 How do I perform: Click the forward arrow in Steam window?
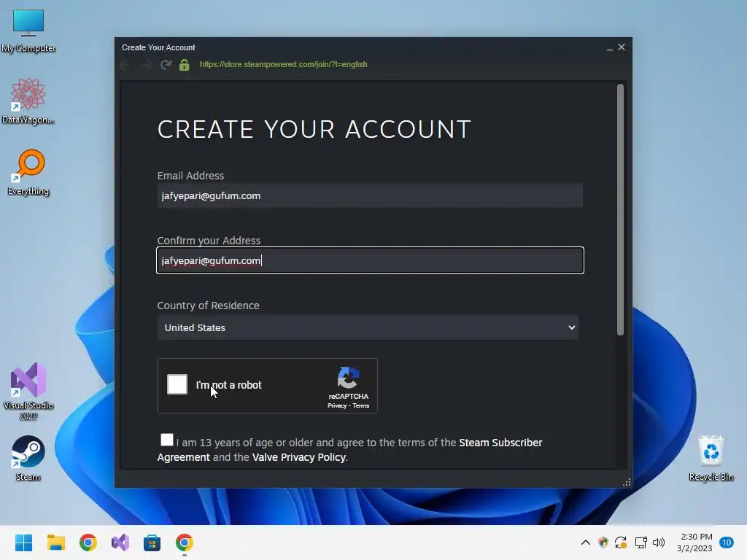147,65
